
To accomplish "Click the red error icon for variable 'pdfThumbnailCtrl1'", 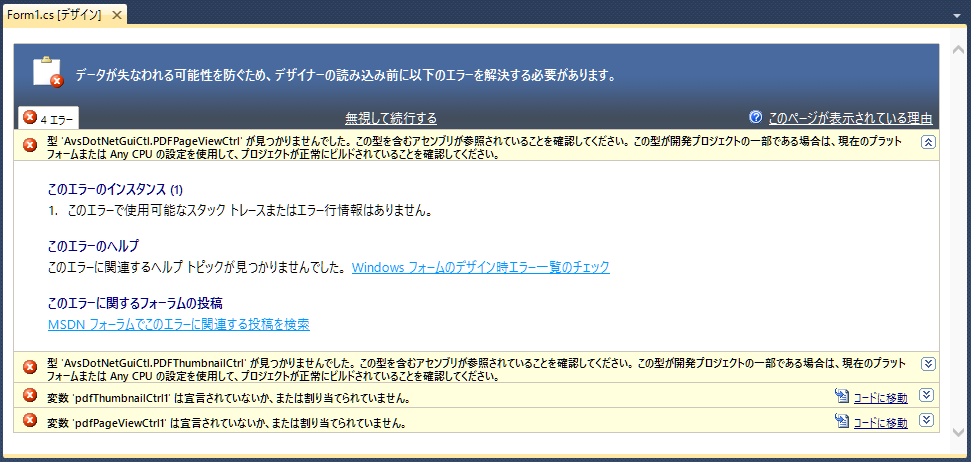I will tap(30, 397).
